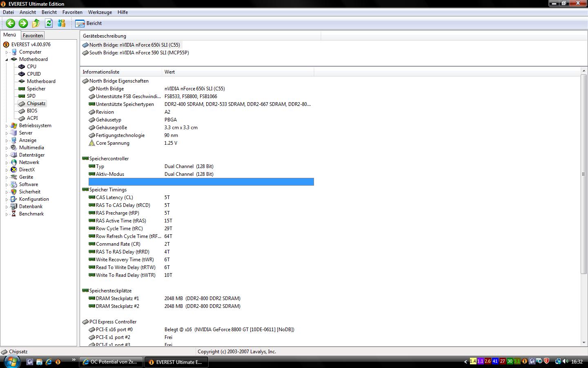588x368 pixels.
Task: Click the Informationsliste column header
Action: point(121,72)
